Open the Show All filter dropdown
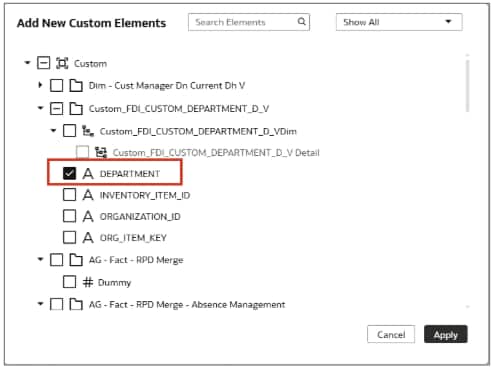The height and width of the screenshot is (370, 495). 399,22
